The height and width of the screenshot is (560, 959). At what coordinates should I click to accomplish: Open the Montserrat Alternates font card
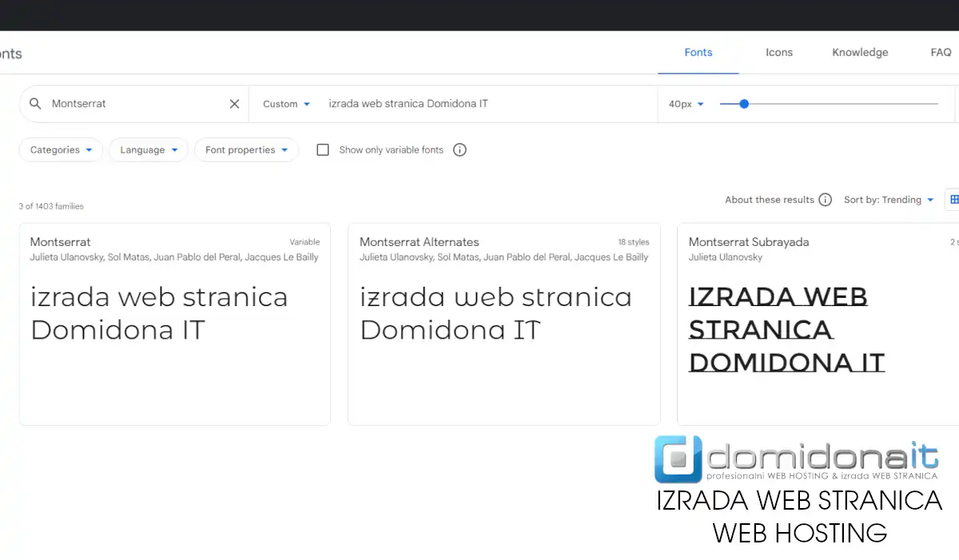(x=504, y=324)
